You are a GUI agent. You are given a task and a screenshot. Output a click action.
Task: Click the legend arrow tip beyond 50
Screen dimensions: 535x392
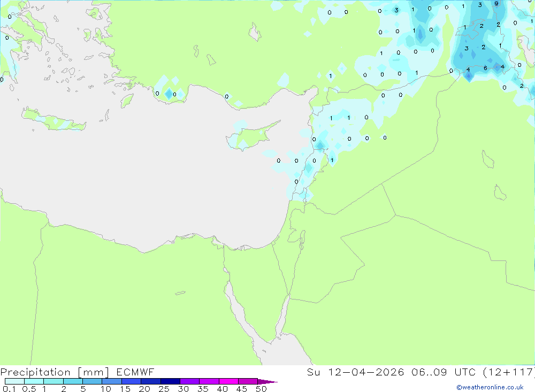tap(268, 381)
